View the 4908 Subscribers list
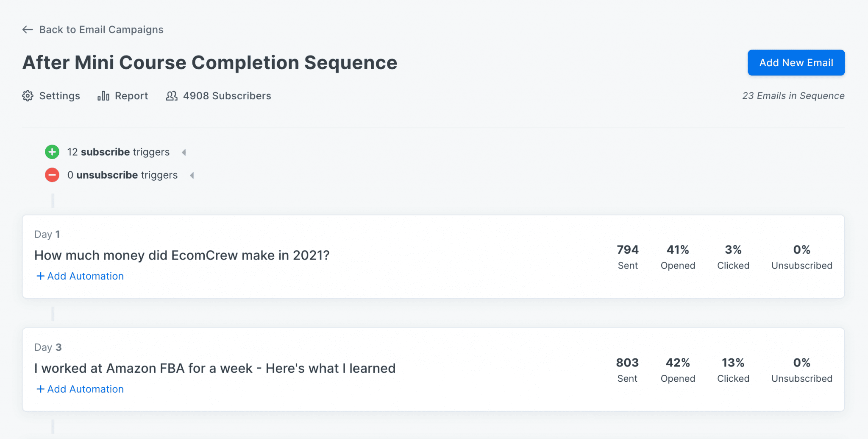Viewport: 868px width, 439px height. tap(219, 96)
